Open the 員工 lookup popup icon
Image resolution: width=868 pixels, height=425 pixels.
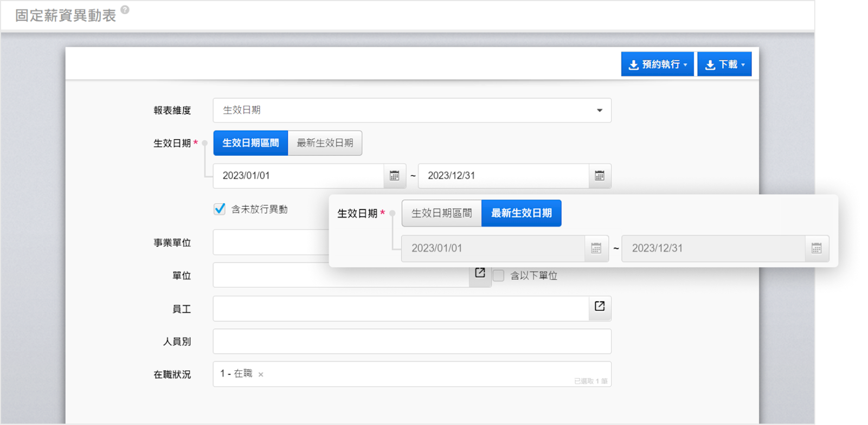pyautogui.click(x=600, y=307)
